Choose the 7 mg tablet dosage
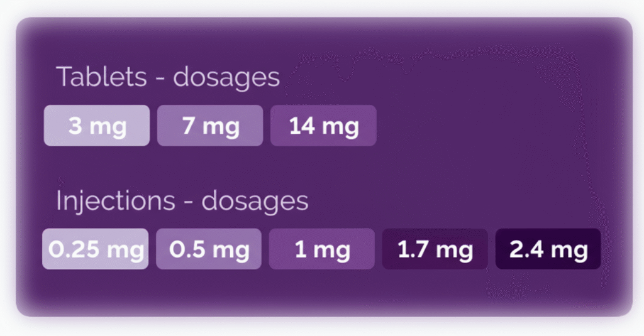644x336 pixels. (210, 126)
